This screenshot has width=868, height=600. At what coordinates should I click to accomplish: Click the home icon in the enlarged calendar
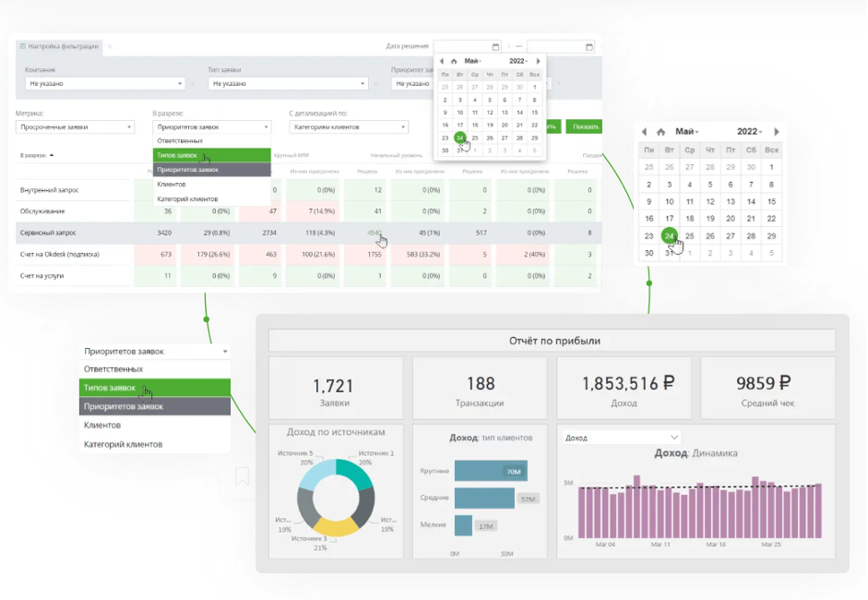pos(660,132)
